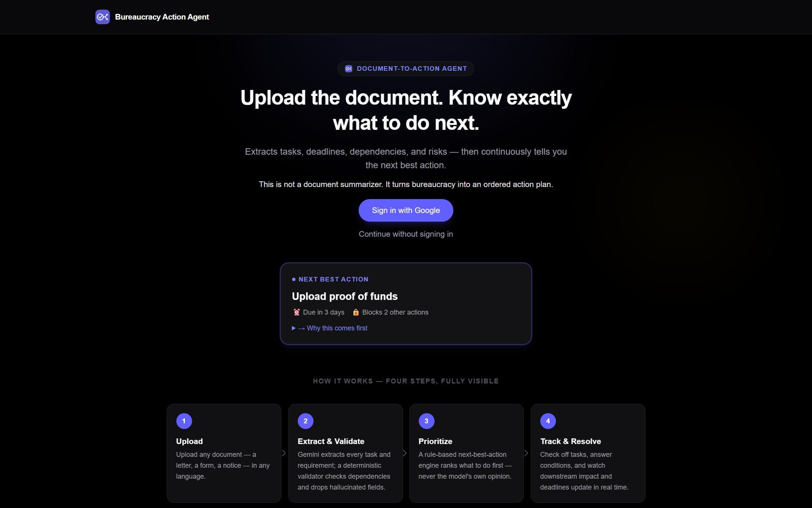Open the Track & Resolve step card

pos(588,453)
